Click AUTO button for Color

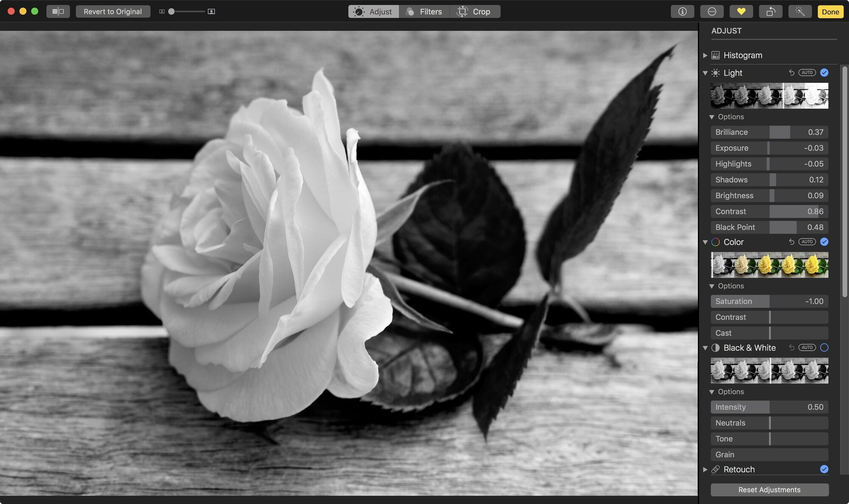807,242
